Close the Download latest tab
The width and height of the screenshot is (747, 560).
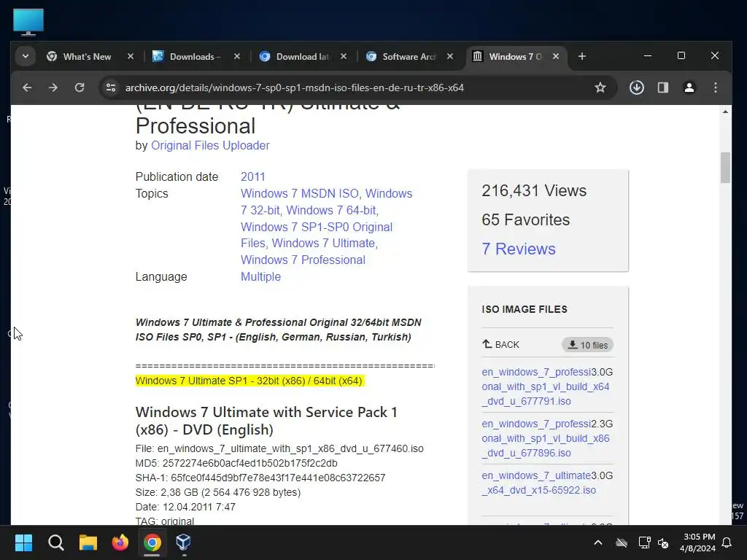(x=344, y=57)
